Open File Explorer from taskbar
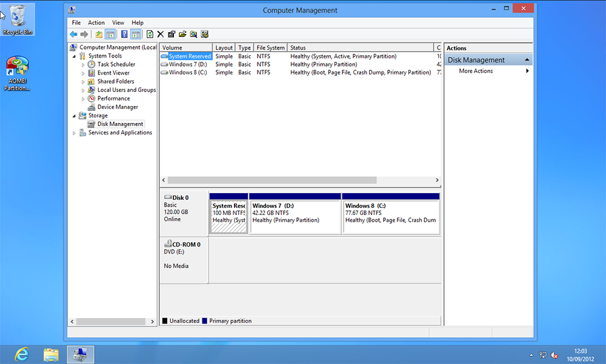 [51, 354]
